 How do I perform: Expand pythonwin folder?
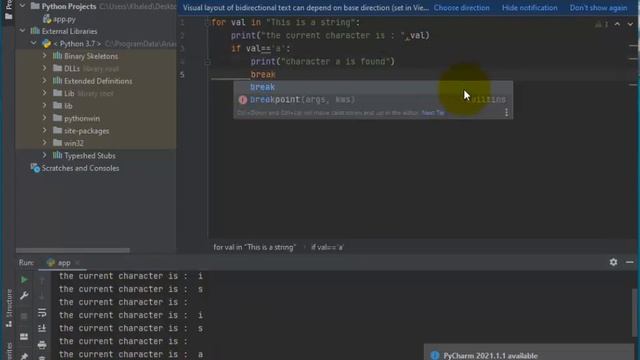[x=44, y=118]
